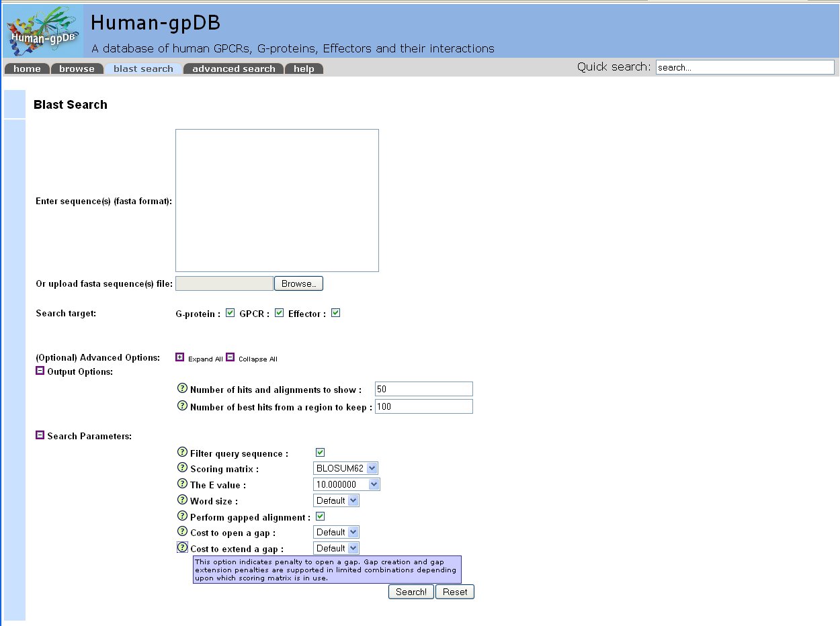Click help icon beside The E value
The width and height of the screenshot is (840, 626).
coord(181,484)
